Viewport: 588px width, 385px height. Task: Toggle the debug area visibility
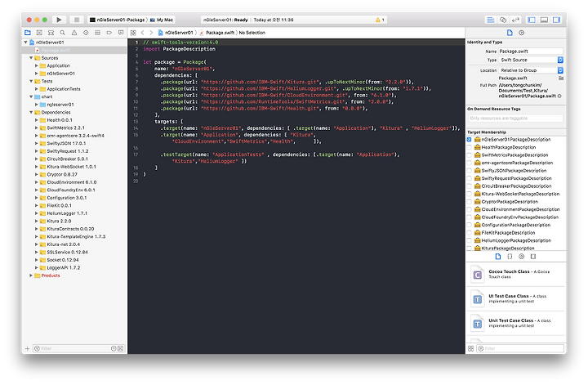point(544,20)
